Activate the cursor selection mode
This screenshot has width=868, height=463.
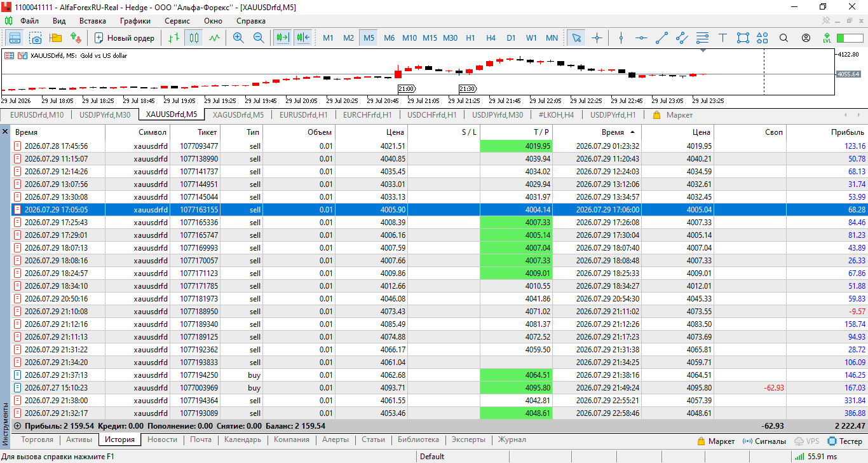(x=576, y=38)
